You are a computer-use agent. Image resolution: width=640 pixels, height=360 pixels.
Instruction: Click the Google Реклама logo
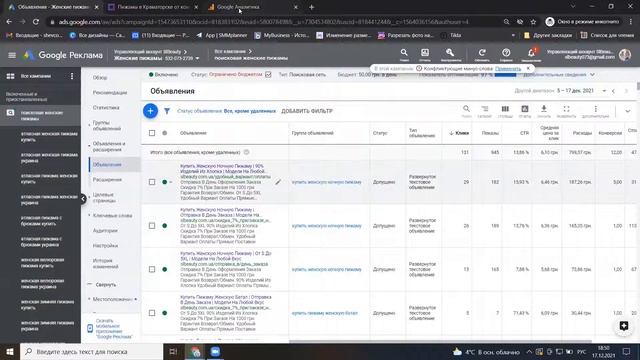(x=63, y=55)
